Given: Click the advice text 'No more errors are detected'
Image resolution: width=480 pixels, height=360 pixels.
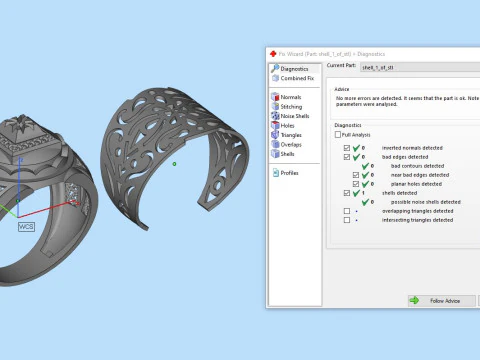Looking at the screenshot, I should click(369, 98).
